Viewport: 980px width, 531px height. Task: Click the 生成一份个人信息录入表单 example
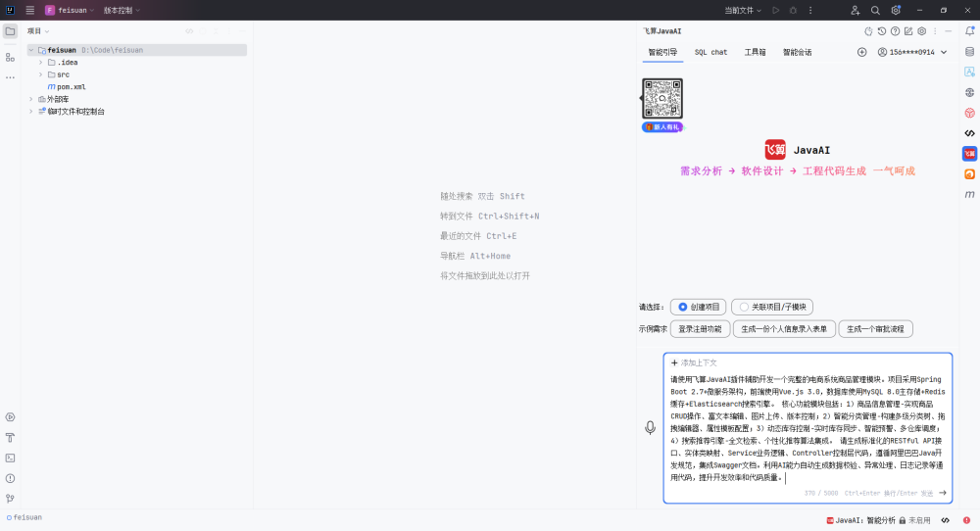point(784,329)
